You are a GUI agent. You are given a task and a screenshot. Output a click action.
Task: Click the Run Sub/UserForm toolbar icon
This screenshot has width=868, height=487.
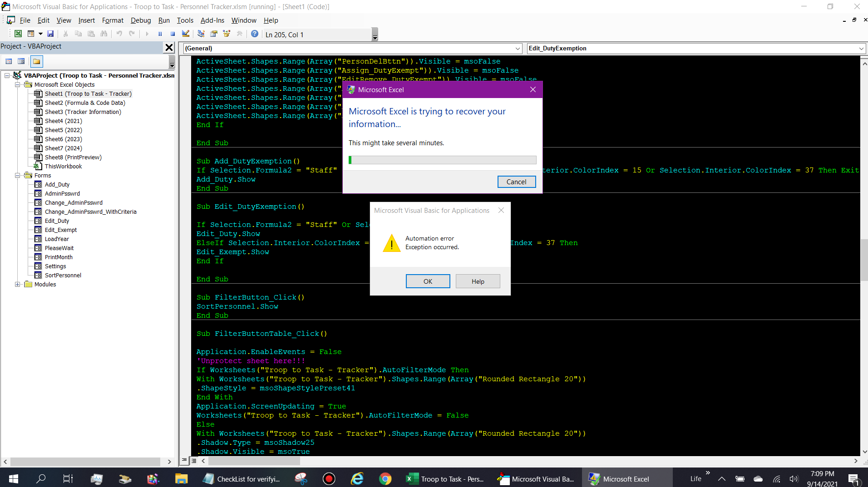(147, 34)
